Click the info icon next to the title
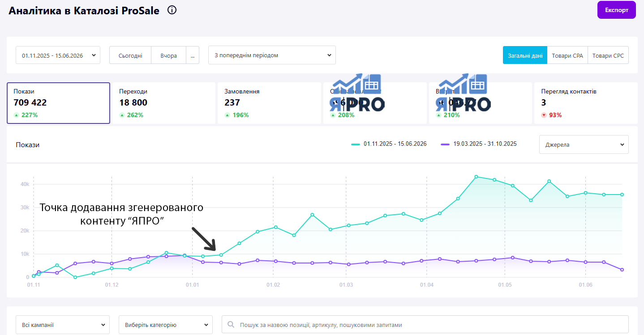644x335 pixels. [172, 10]
